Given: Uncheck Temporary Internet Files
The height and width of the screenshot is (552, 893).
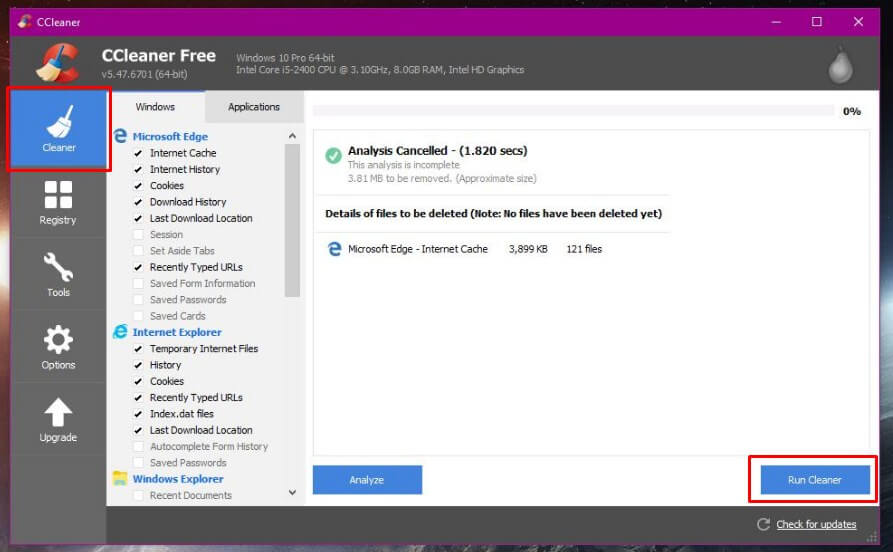Looking at the screenshot, I should click(x=138, y=349).
